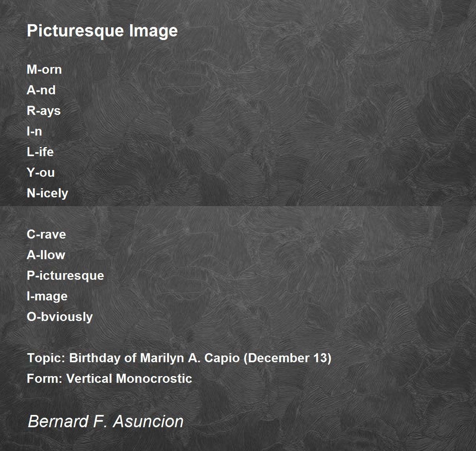Click the C-rave line
Screen dimensions: 476x451
coord(46,235)
